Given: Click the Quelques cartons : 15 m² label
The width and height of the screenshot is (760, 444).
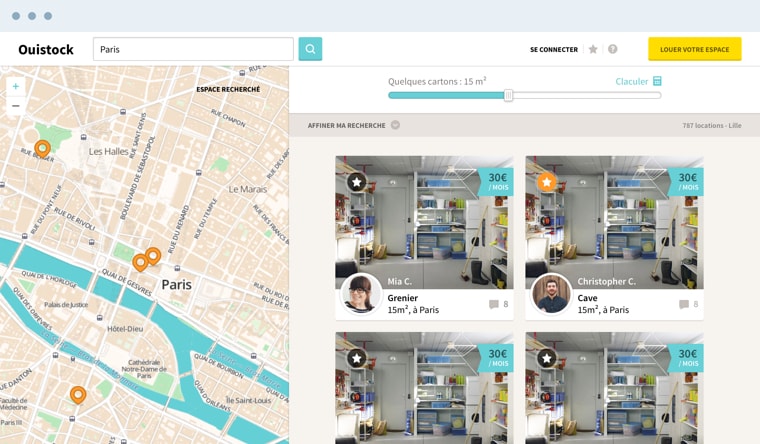Looking at the screenshot, I should pos(437,81).
